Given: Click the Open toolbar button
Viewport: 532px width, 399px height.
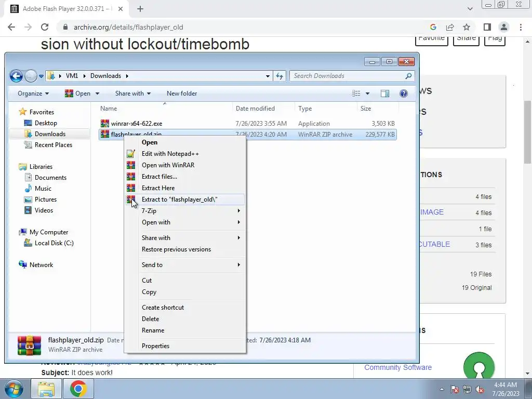Looking at the screenshot, I should pyautogui.click(x=78, y=94).
